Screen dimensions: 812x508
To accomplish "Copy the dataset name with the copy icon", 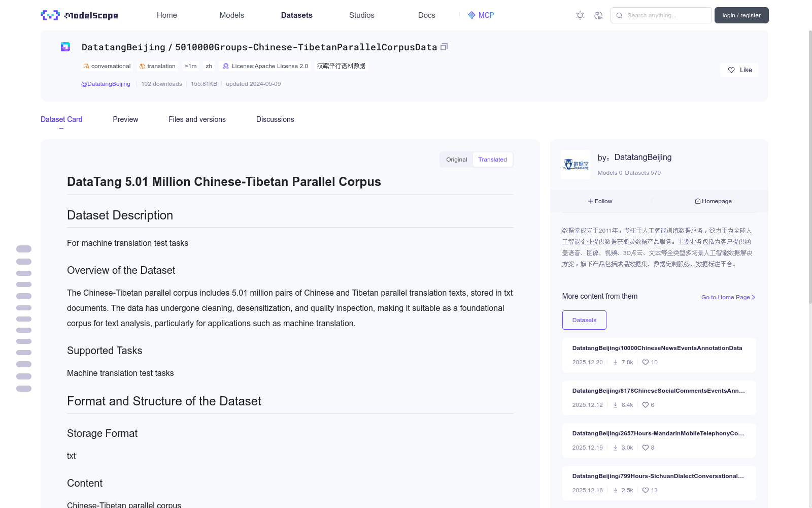I will (444, 47).
